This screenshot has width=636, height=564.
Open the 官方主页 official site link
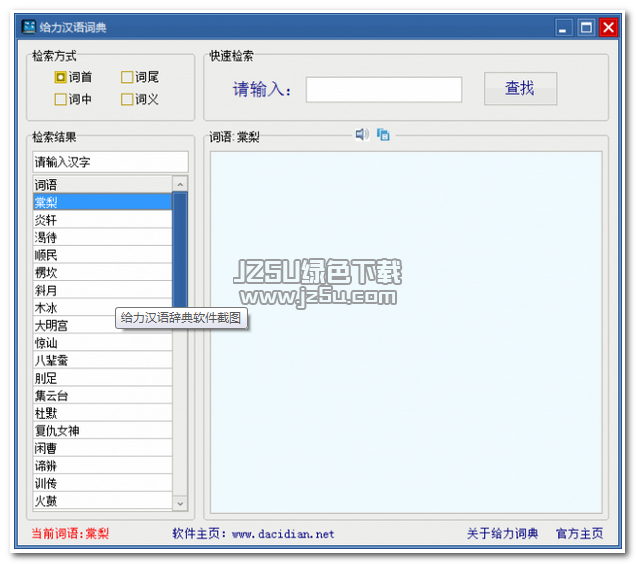click(579, 533)
